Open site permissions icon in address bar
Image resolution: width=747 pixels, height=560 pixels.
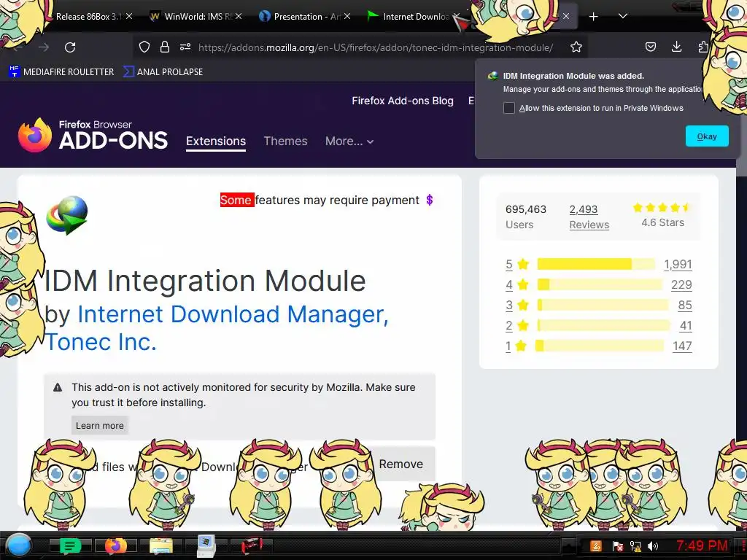coord(185,47)
